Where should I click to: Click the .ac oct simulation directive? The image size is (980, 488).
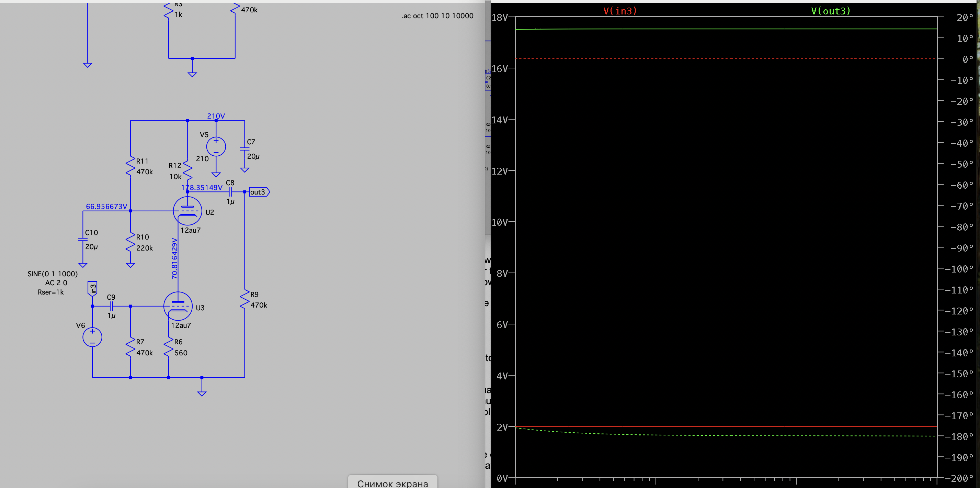coord(437,15)
